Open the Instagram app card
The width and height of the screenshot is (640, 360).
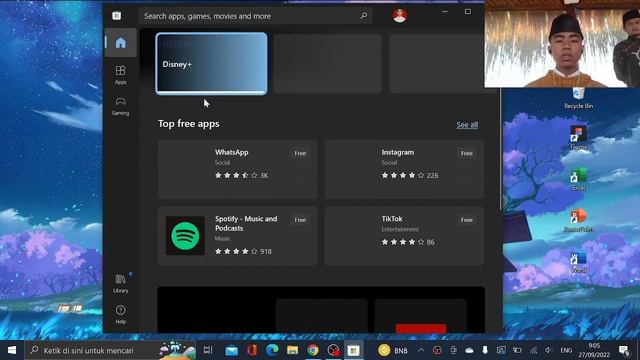click(x=404, y=169)
